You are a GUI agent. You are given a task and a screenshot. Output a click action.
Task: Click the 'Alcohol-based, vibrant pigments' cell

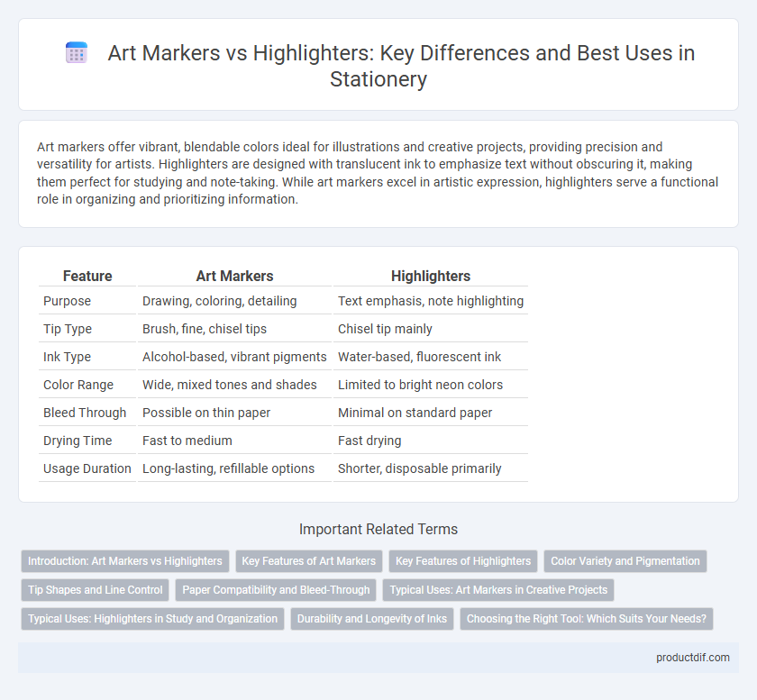pos(234,358)
